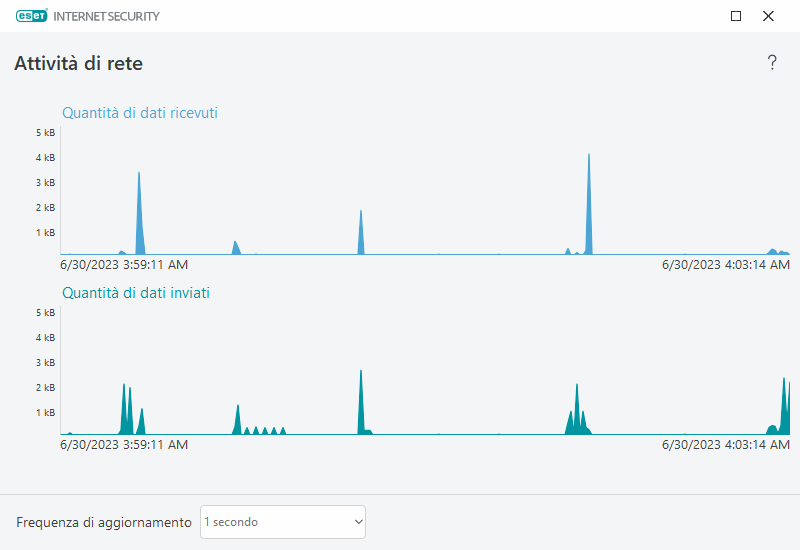Select the Quantità di dati ricevuti chart title

point(140,113)
